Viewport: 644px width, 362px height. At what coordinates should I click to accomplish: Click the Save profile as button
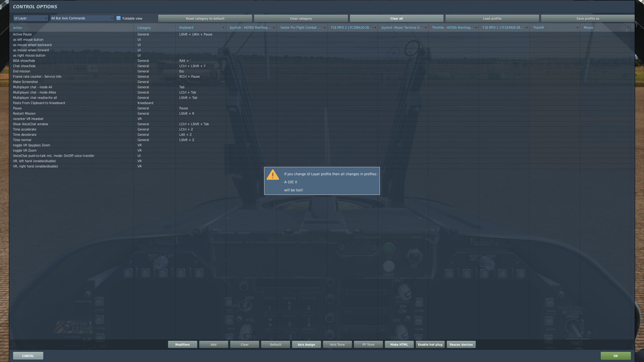tap(588, 18)
